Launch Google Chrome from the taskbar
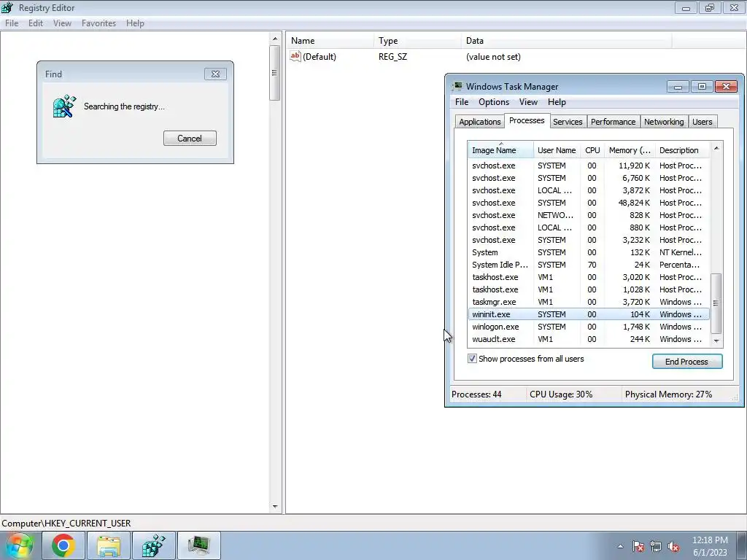The height and width of the screenshot is (560, 747). click(63, 545)
